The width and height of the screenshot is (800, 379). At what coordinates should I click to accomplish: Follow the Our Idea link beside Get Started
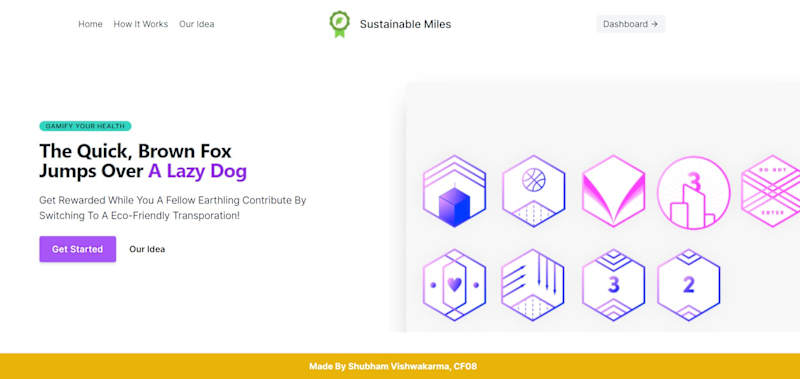[147, 249]
